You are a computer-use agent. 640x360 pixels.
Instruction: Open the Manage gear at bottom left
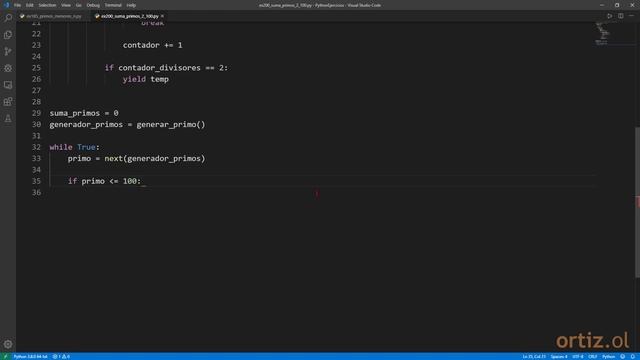pos(8,344)
